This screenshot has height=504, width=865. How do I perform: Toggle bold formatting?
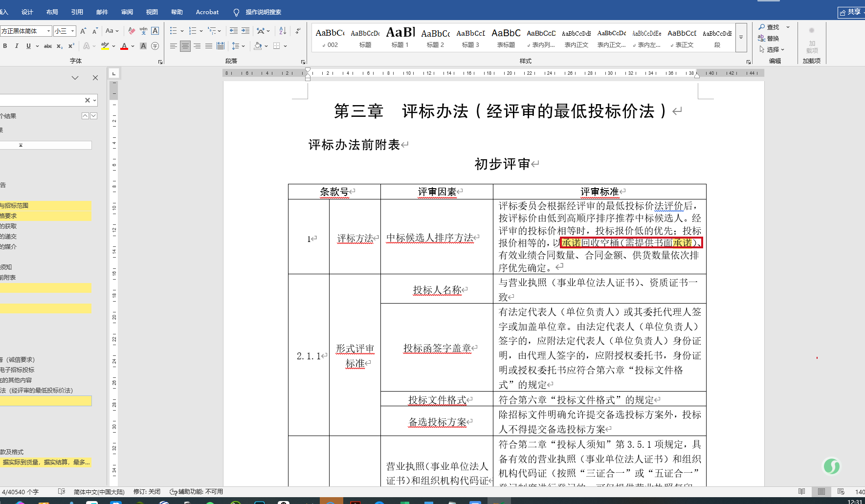click(5, 46)
